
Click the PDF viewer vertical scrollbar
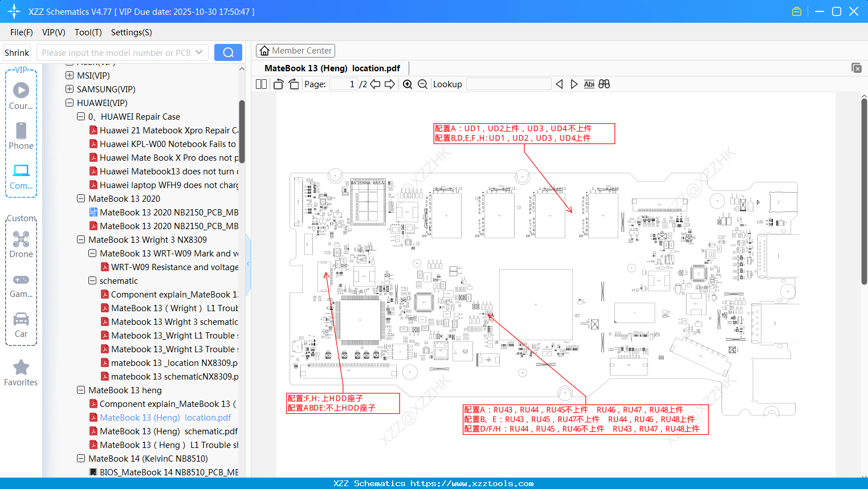coord(864,191)
